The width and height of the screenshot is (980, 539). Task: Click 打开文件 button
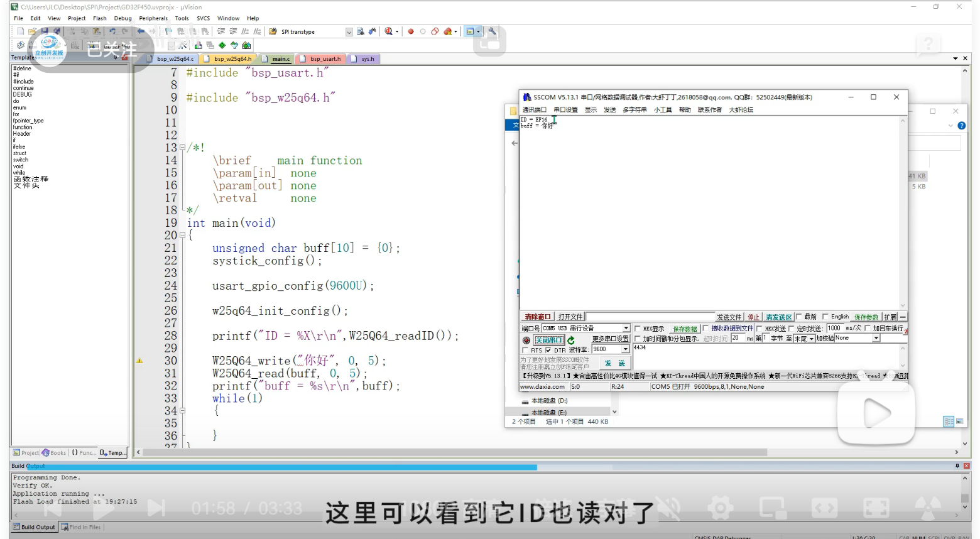[x=571, y=317]
